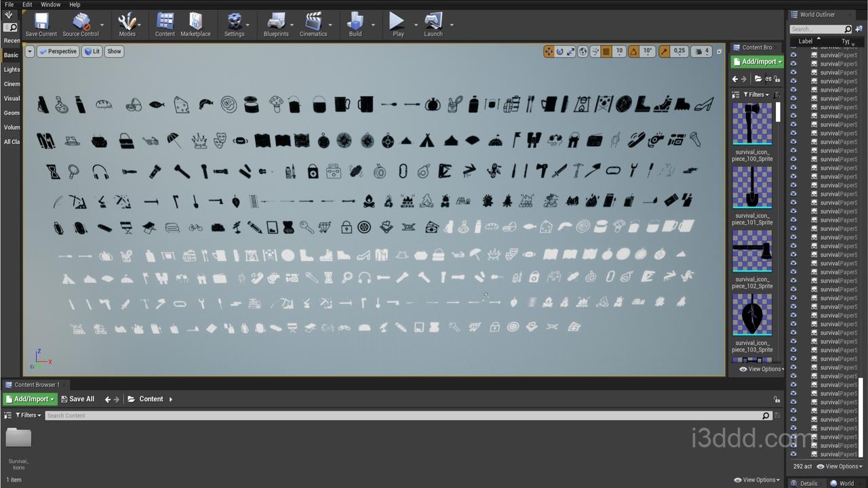
Task: Click Save All in Content Browser
Action: (77, 399)
